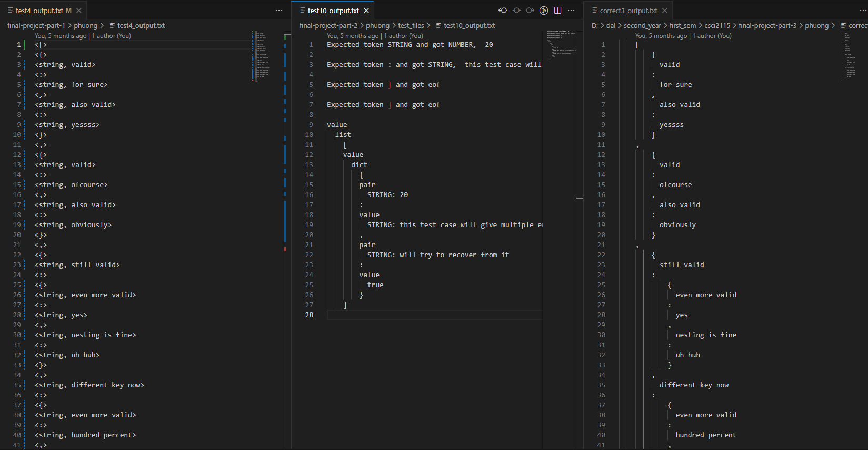Open more actions for the middle editor group

pos(571,11)
